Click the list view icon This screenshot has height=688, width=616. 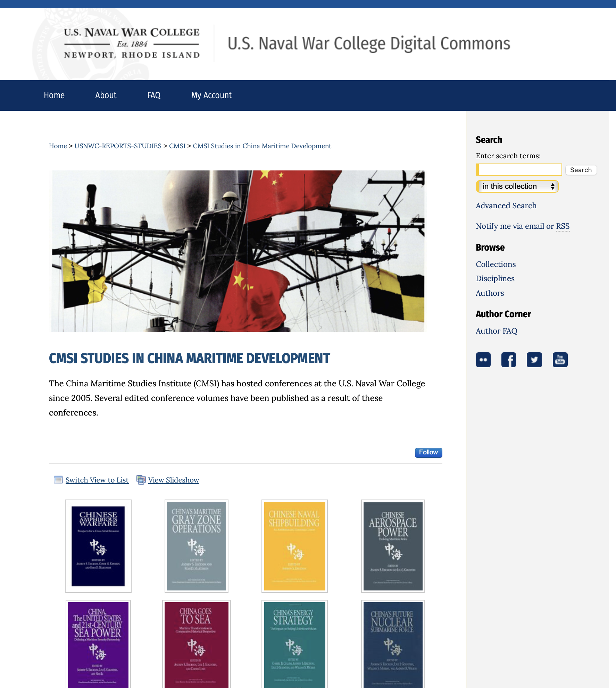click(58, 480)
